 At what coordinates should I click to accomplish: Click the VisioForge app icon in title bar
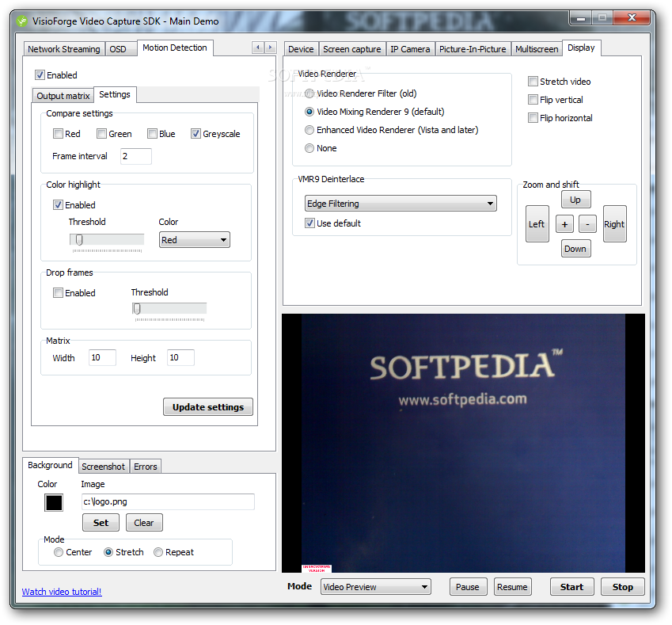point(21,21)
